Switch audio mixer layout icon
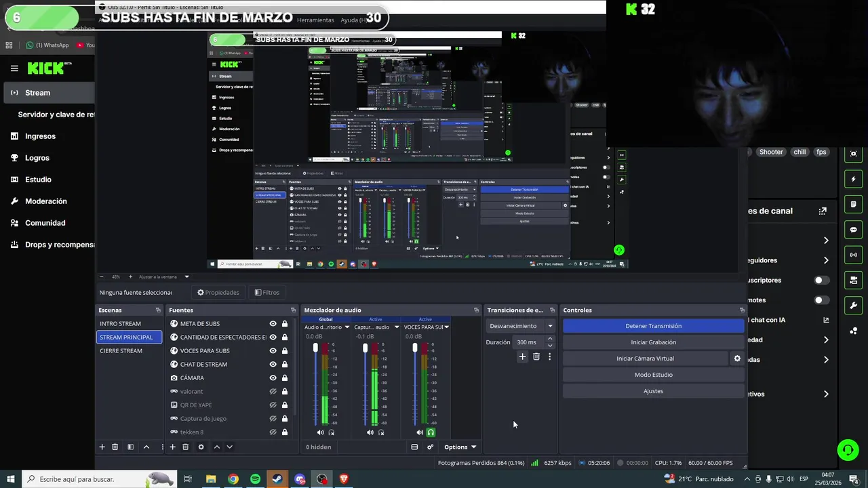The image size is (868, 488). tap(414, 447)
